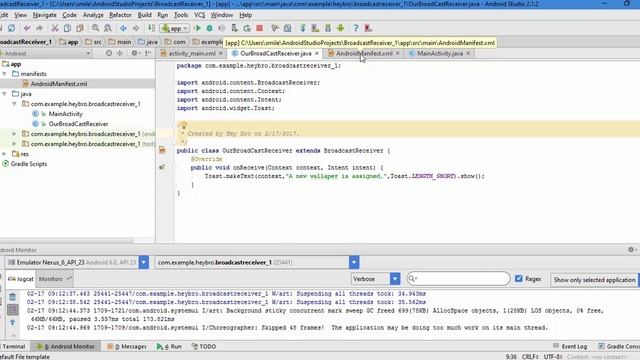
Task: Open the Run tool window
Action: click(169, 346)
